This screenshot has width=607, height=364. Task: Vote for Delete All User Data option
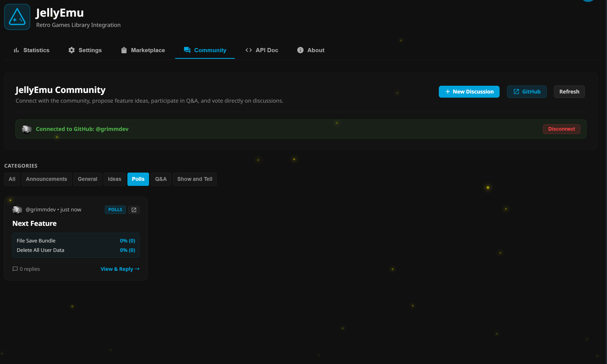click(76, 250)
